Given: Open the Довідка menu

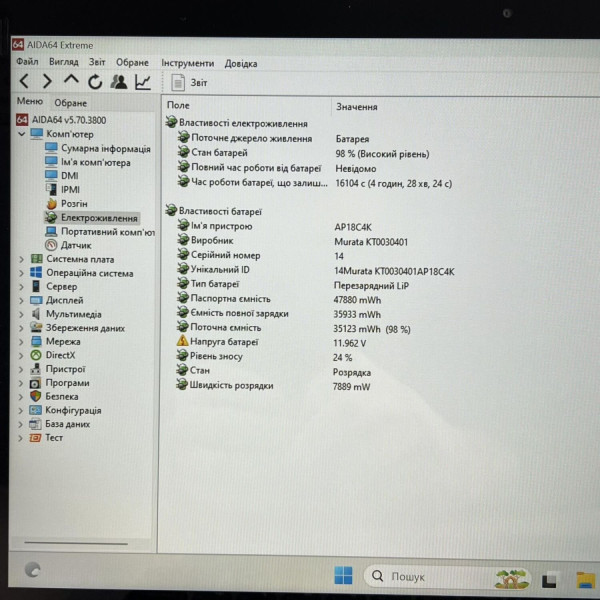Looking at the screenshot, I should 241,64.
